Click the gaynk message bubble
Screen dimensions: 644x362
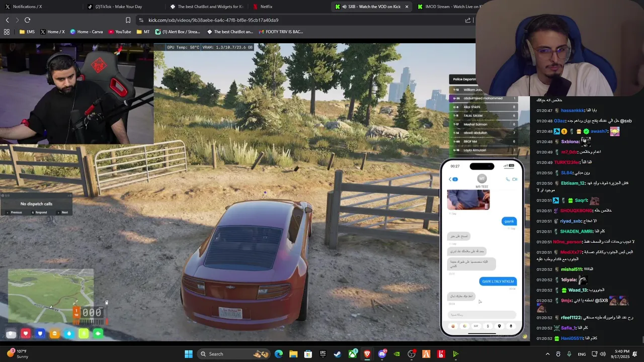tap(509, 221)
